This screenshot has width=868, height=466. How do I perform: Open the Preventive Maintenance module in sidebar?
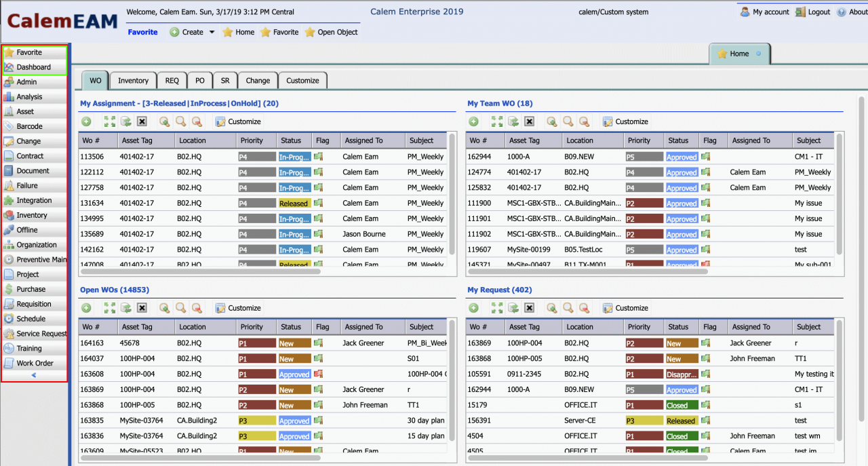(35, 259)
